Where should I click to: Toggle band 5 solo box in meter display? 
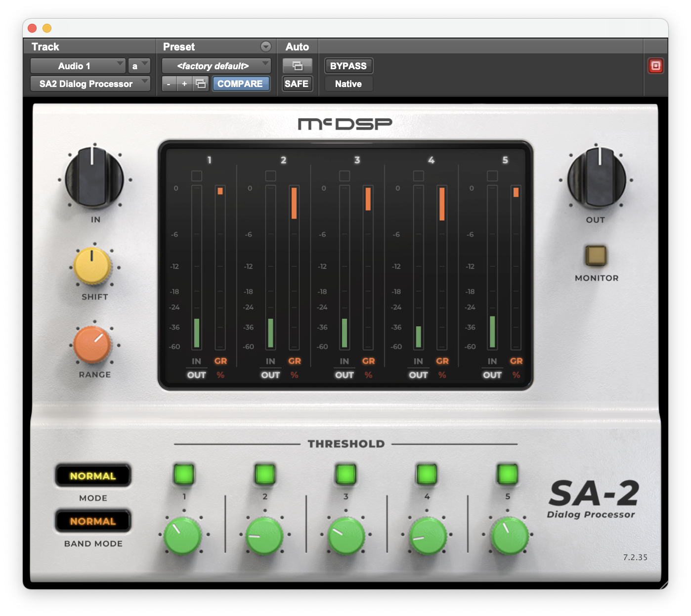[x=492, y=176]
